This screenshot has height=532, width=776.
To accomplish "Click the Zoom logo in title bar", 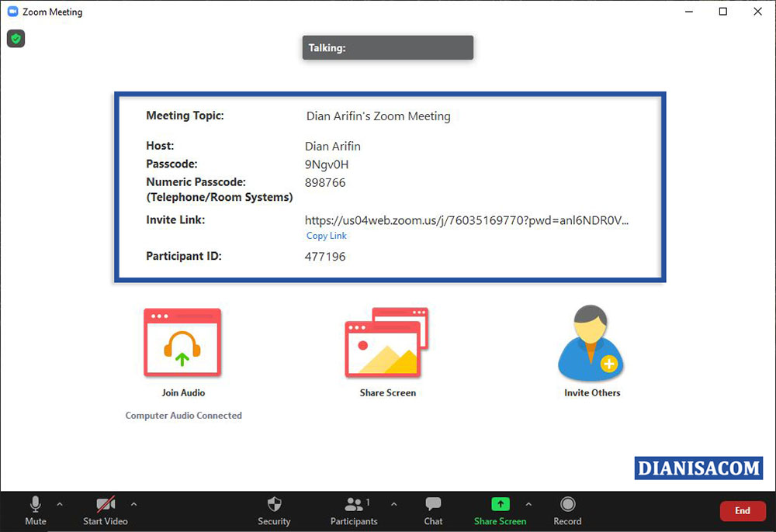I will click(12, 12).
